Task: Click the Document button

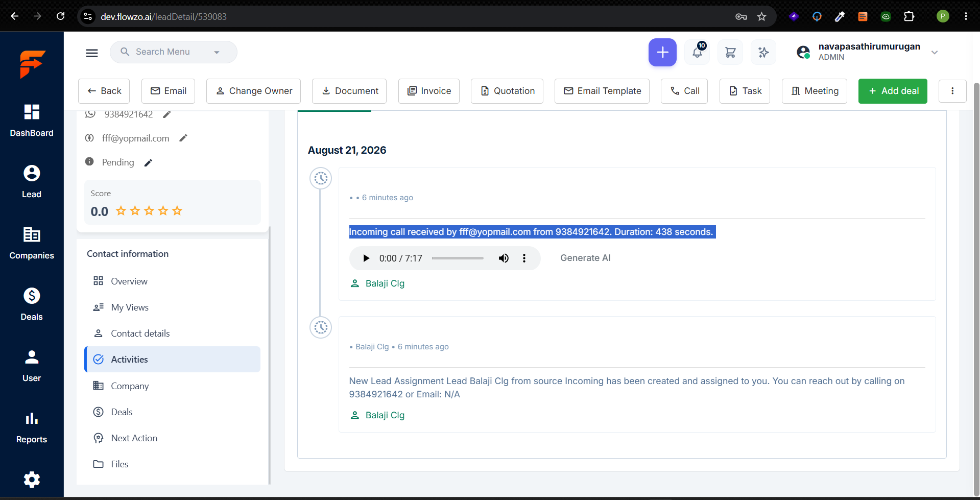Action: (x=349, y=91)
